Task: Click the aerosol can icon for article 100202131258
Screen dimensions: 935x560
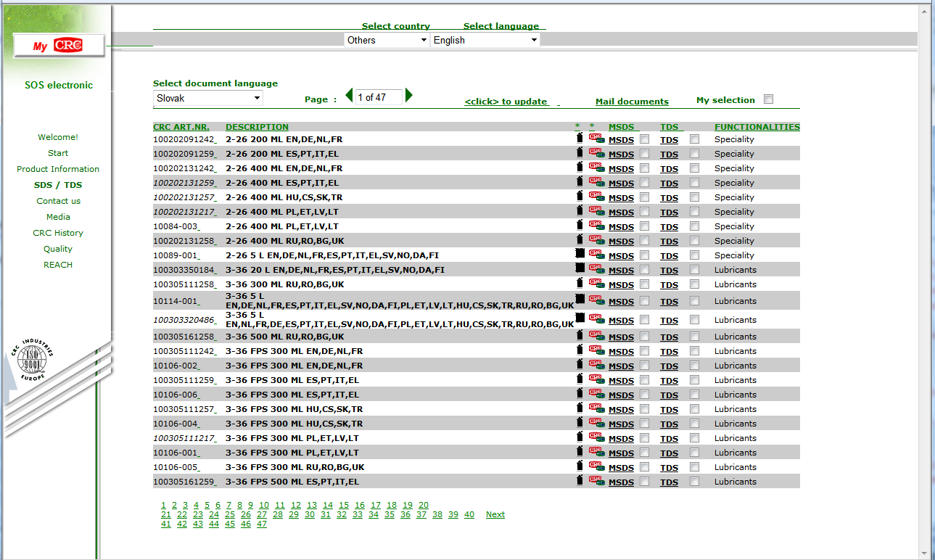Action: [x=579, y=239]
